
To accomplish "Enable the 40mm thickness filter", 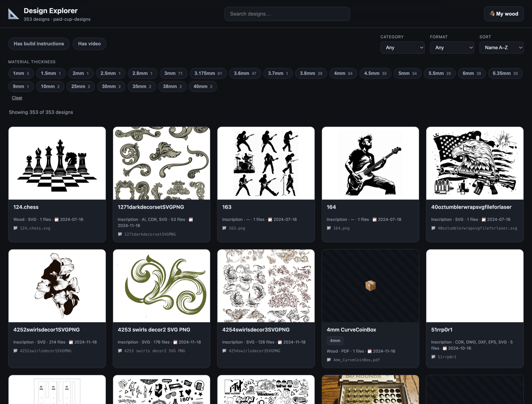I will pyautogui.click(x=203, y=86).
